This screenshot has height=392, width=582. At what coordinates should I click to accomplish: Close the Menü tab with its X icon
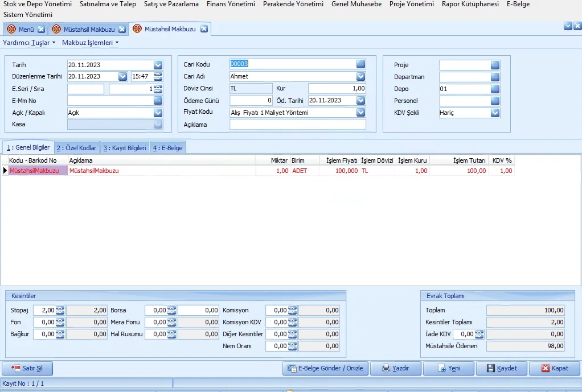click(x=41, y=29)
